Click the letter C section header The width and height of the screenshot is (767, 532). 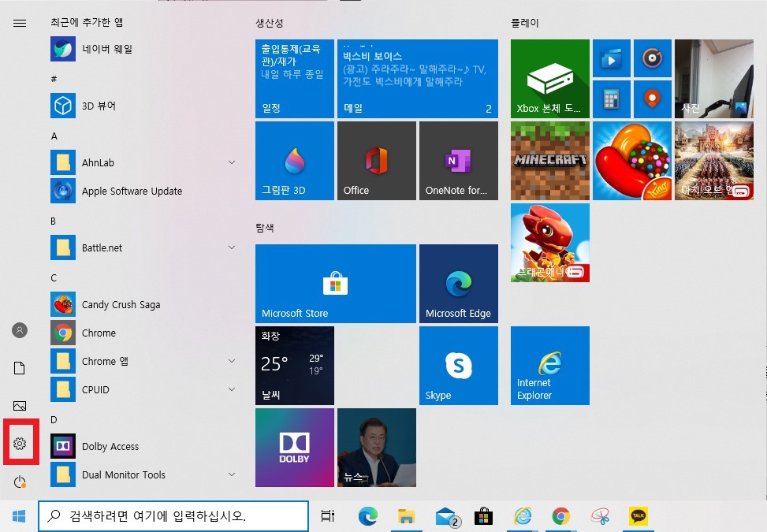coord(54,277)
